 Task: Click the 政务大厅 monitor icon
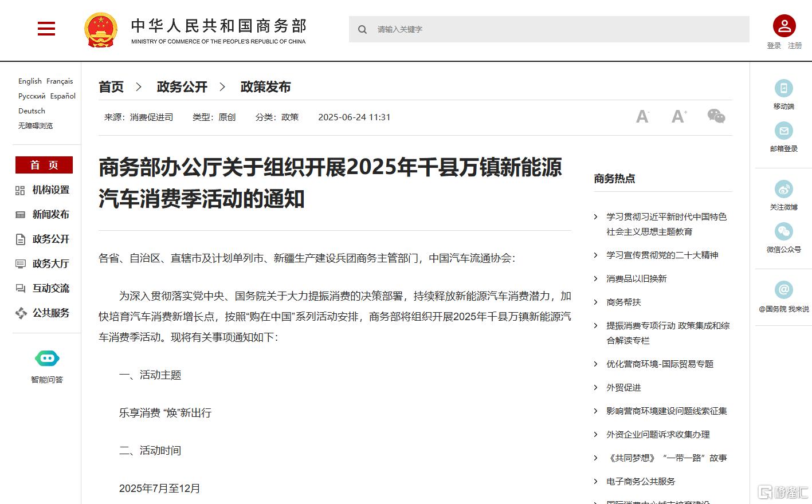(20, 264)
